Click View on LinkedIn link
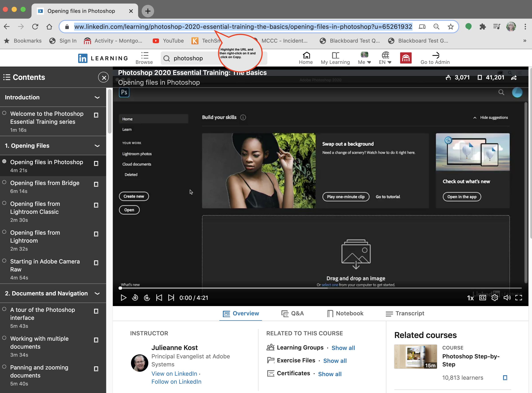Image resolution: width=532 pixels, height=393 pixels. point(174,373)
